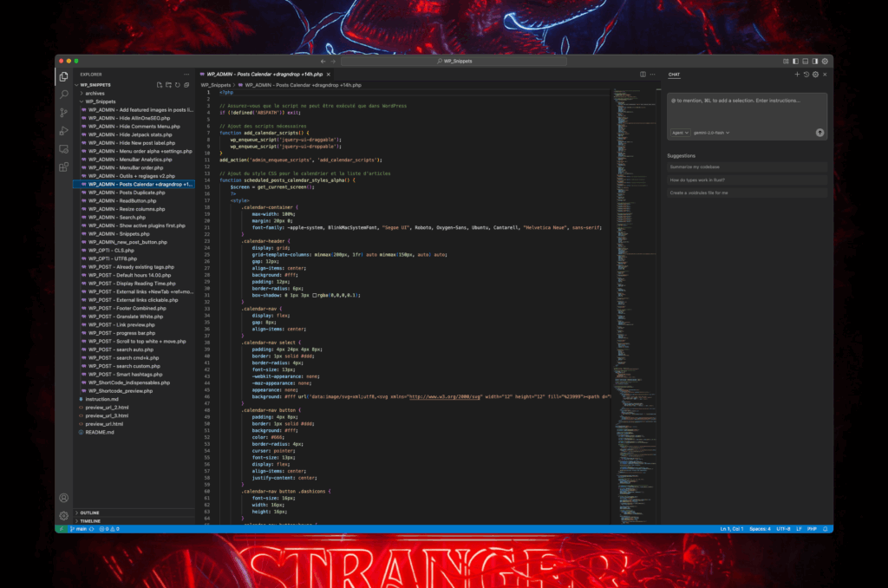Click LF end-of-line setting
888x588 pixels.
[x=799, y=529]
